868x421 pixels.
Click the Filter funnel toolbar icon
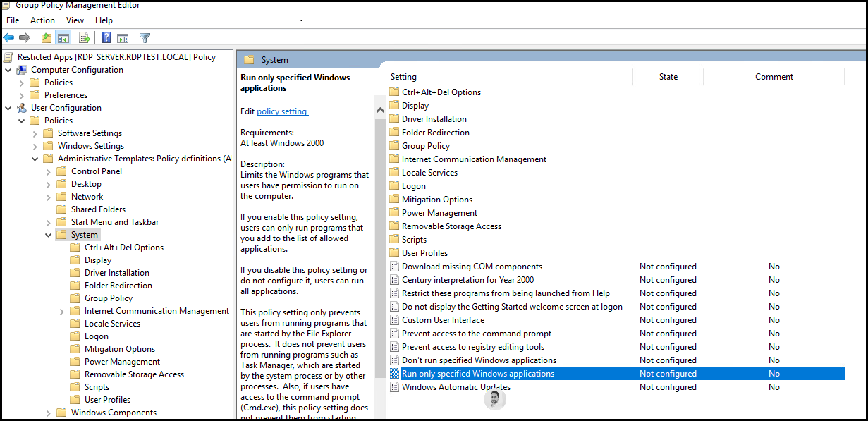pyautogui.click(x=145, y=37)
